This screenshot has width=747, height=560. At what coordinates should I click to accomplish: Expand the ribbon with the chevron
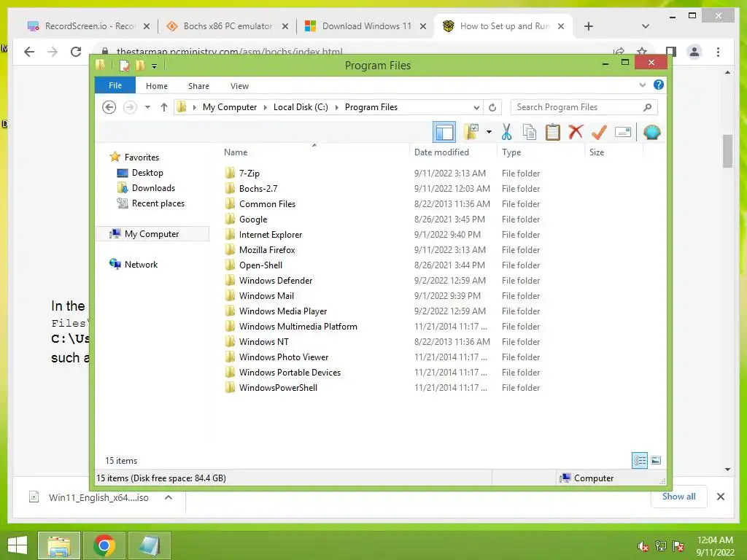[642, 85]
